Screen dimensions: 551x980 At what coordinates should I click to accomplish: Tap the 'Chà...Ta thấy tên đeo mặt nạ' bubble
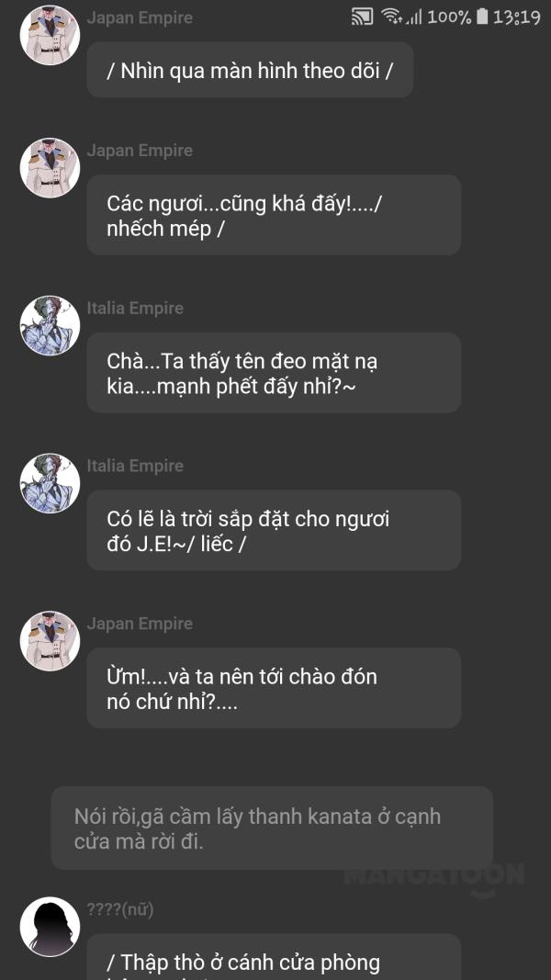coord(274,373)
